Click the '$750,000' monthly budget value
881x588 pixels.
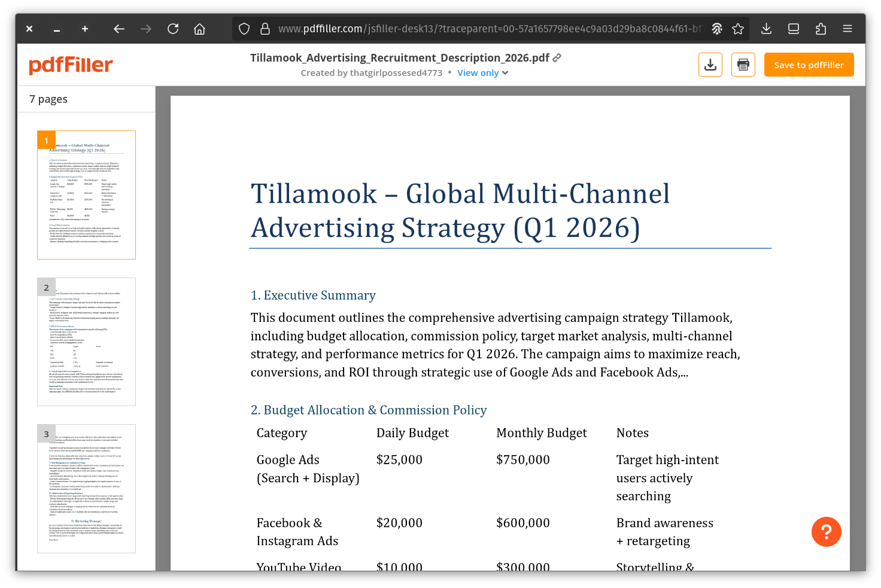click(x=523, y=460)
